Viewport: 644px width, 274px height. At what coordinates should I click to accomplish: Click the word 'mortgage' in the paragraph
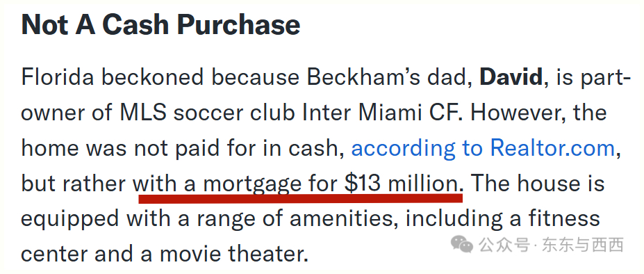(253, 185)
